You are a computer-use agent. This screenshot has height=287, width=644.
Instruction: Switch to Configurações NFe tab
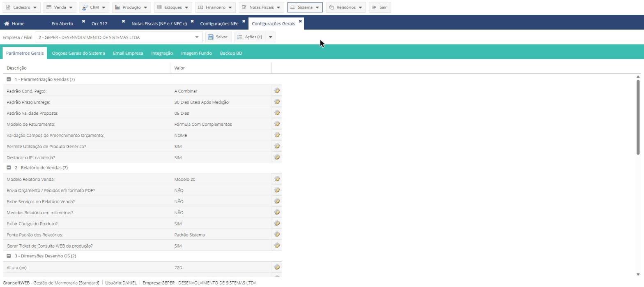coord(219,24)
